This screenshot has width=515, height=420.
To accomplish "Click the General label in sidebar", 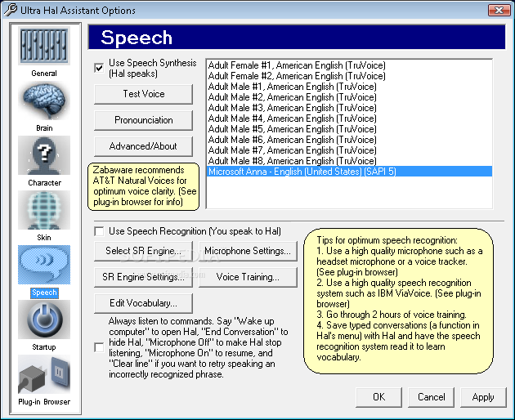I will (x=44, y=74).
